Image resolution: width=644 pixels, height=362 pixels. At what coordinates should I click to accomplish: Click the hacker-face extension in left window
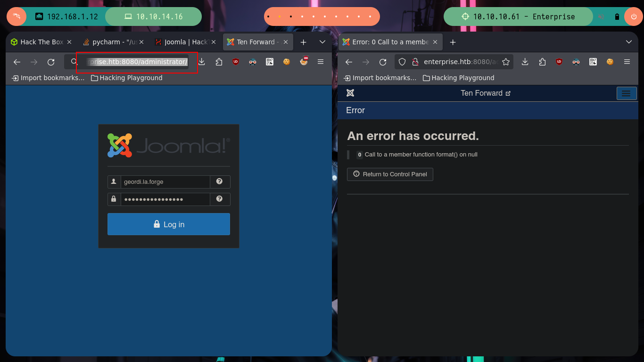pos(253,62)
